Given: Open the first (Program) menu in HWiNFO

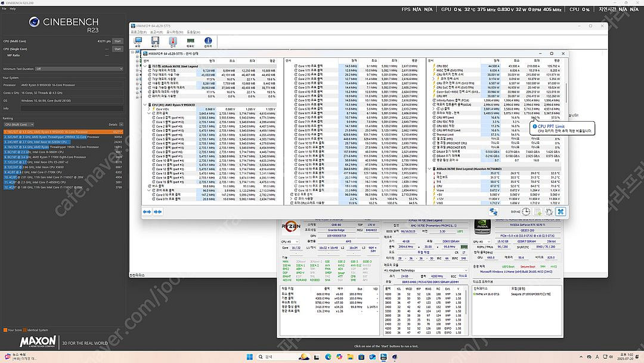Looking at the screenshot, I should pos(138,32).
